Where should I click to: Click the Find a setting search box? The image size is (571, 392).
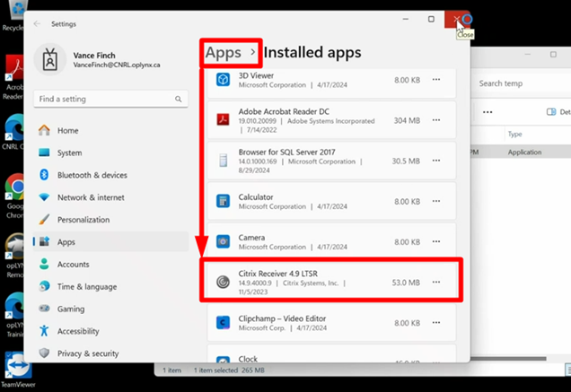[x=110, y=99]
